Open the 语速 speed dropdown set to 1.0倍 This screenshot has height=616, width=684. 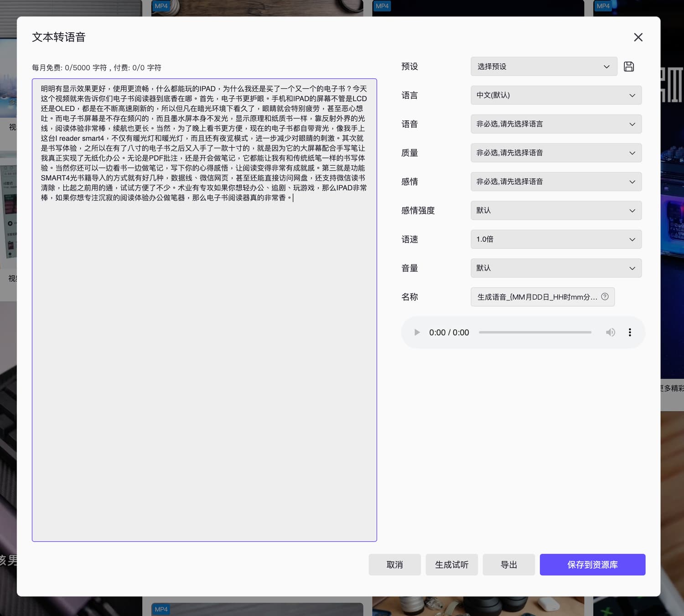(556, 239)
